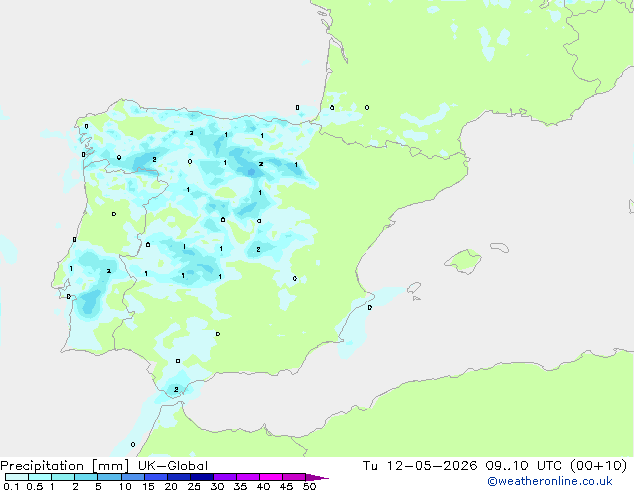634x490 pixels.
Task: Click the '35' legend scale label
Action: (240, 486)
